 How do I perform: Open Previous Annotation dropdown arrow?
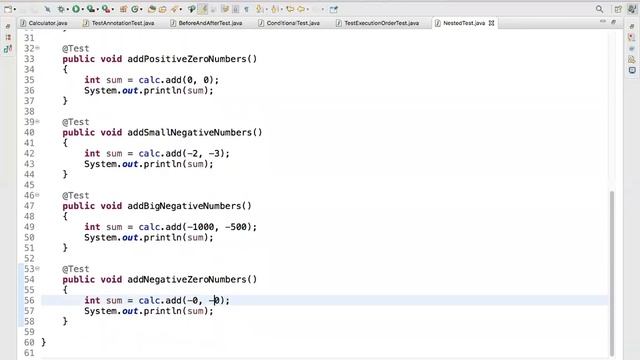coord(281,9)
